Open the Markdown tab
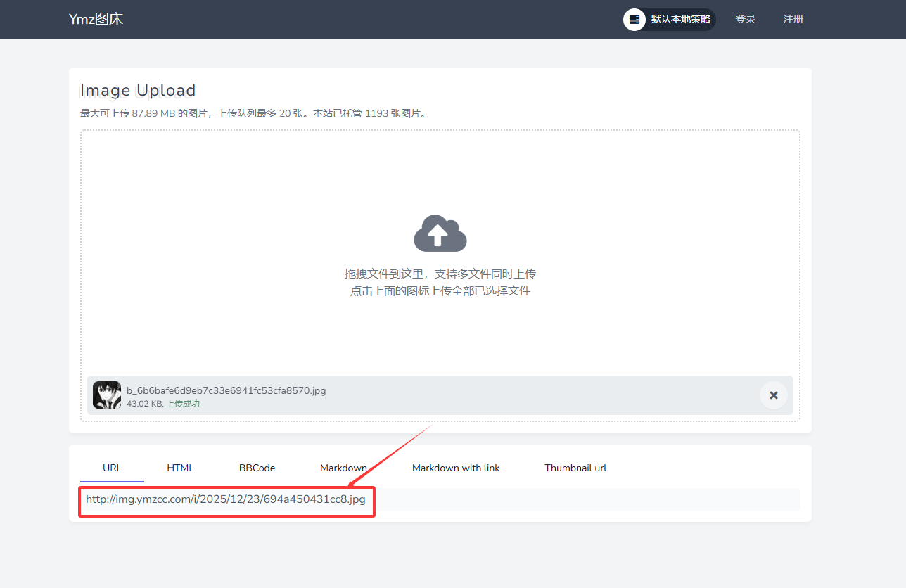Image resolution: width=906 pixels, height=588 pixels. pyautogui.click(x=343, y=468)
